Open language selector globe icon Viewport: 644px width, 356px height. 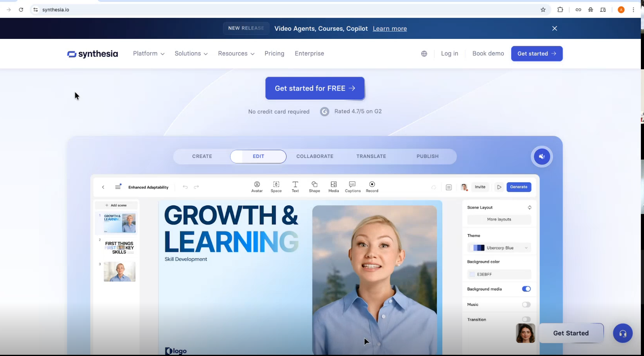(x=424, y=54)
